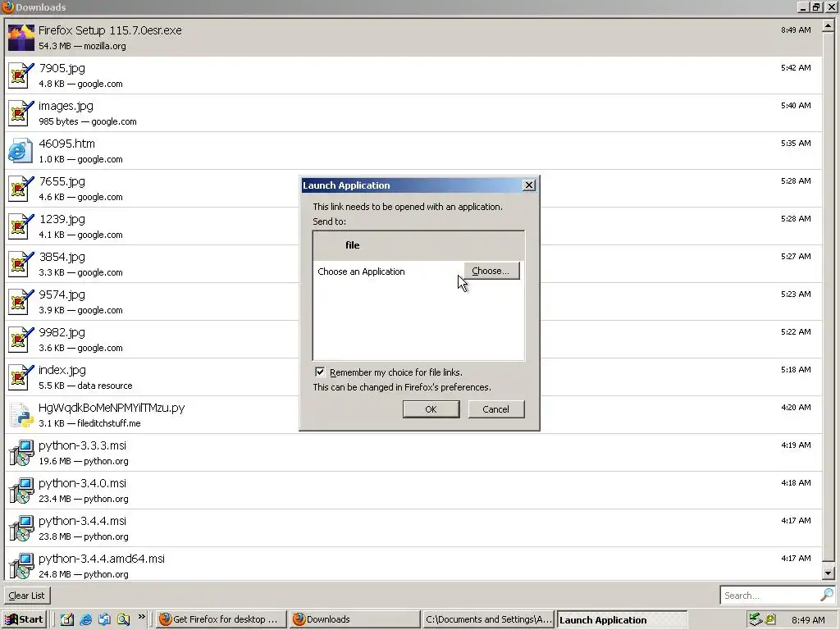Image resolution: width=840 pixels, height=630 pixels.
Task: Click the Clear List button
Action: tap(27, 596)
